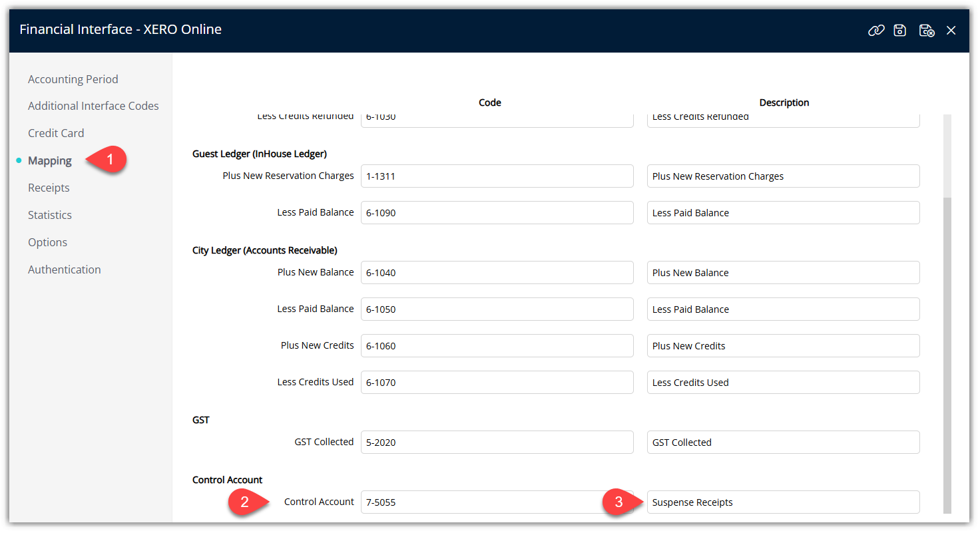Select the Mapping section
Viewport: 980px width, 533px height.
tap(50, 160)
